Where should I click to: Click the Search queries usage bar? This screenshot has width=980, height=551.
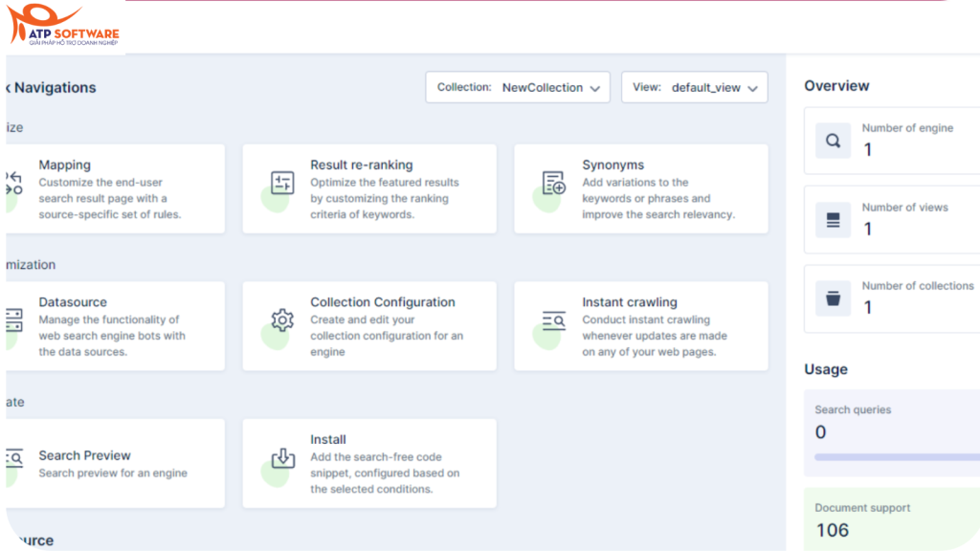[x=897, y=457]
